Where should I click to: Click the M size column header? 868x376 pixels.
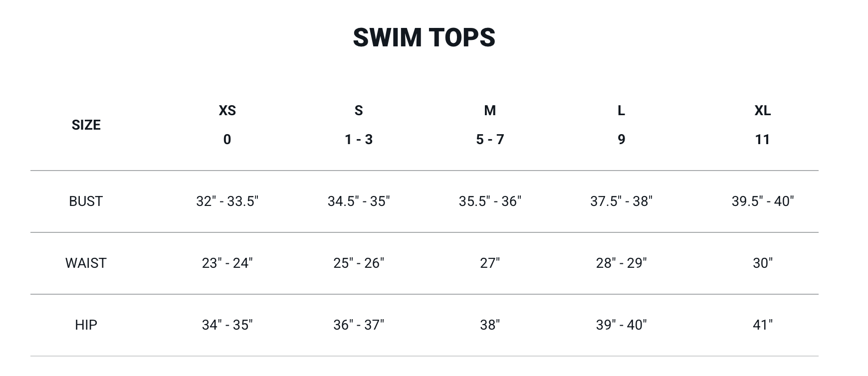click(490, 110)
